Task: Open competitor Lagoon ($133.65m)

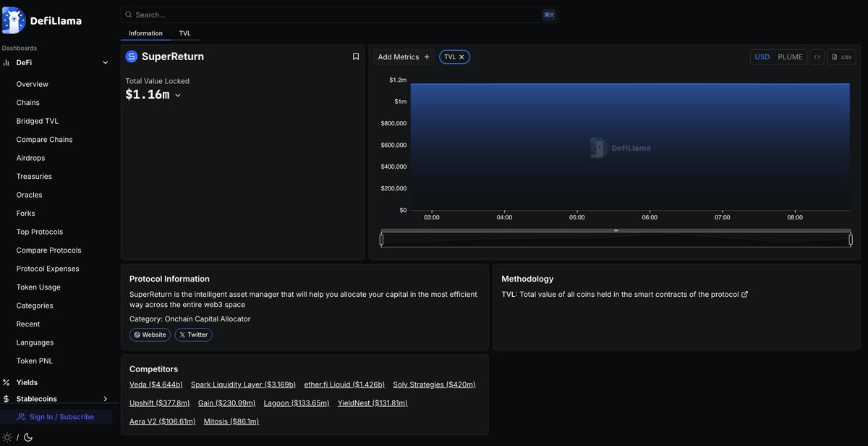Action: tap(297, 403)
